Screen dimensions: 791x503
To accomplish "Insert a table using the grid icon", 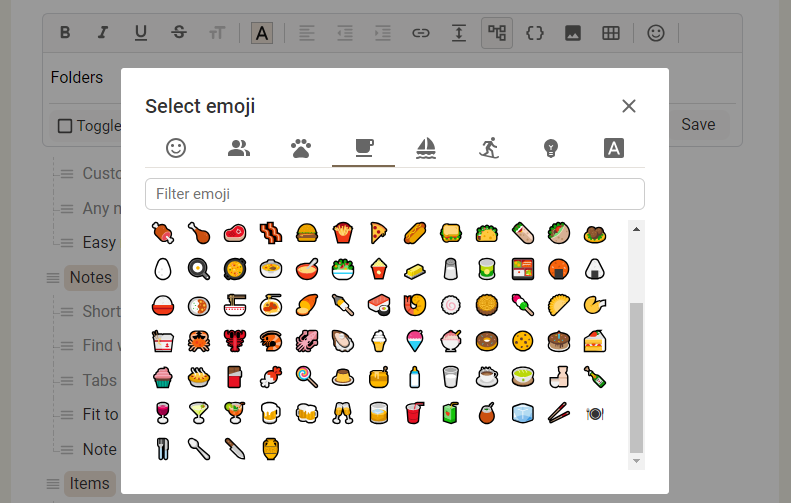I will tap(611, 33).
